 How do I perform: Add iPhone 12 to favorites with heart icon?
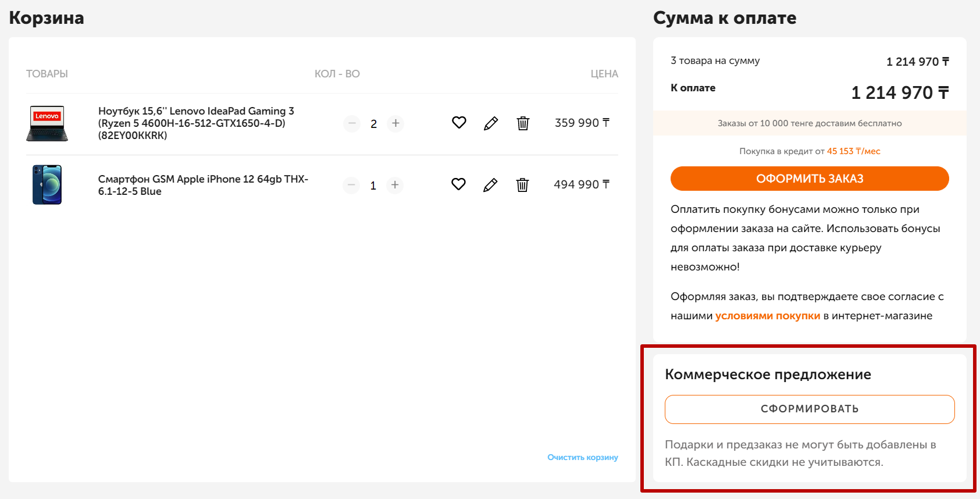pyautogui.click(x=458, y=184)
